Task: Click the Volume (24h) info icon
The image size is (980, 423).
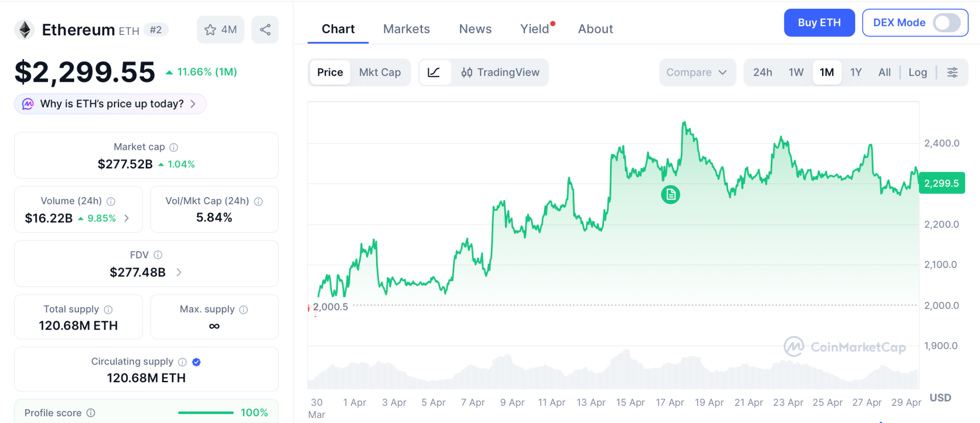Action: click(111, 201)
